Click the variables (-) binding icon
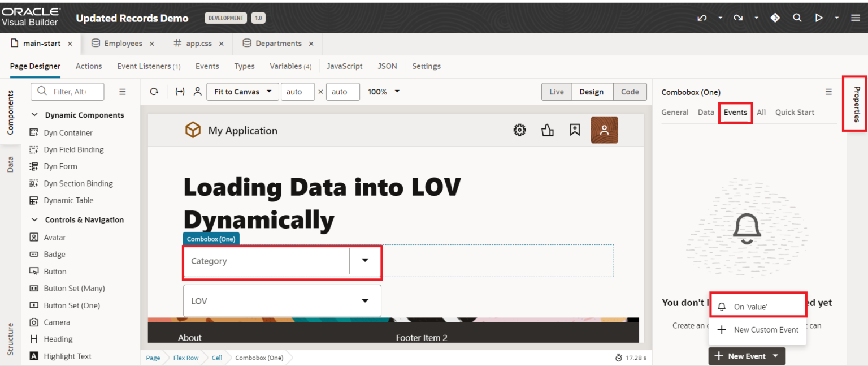Screen dimensions: 868x366 (x=180, y=92)
